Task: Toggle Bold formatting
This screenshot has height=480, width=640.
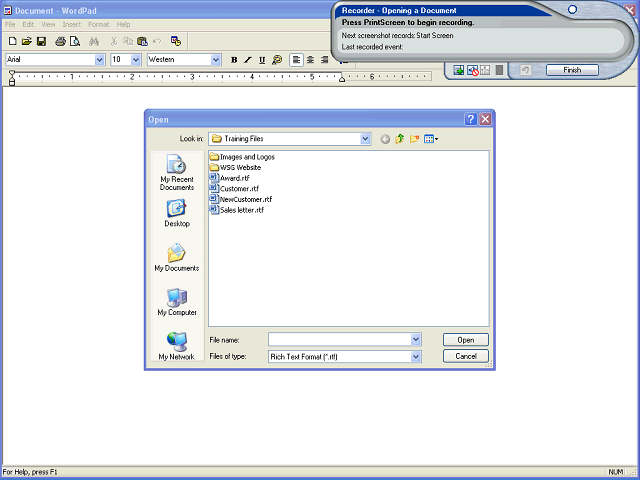Action: pyautogui.click(x=234, y=60)
